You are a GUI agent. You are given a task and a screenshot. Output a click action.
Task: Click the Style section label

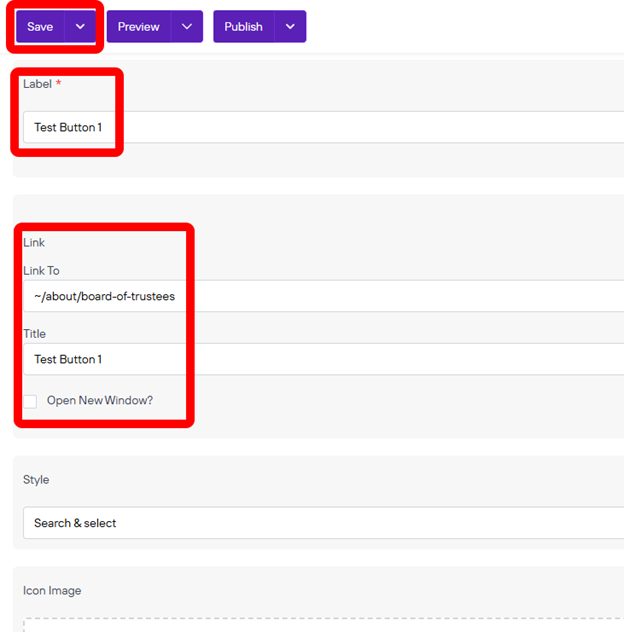pos(36,480)
